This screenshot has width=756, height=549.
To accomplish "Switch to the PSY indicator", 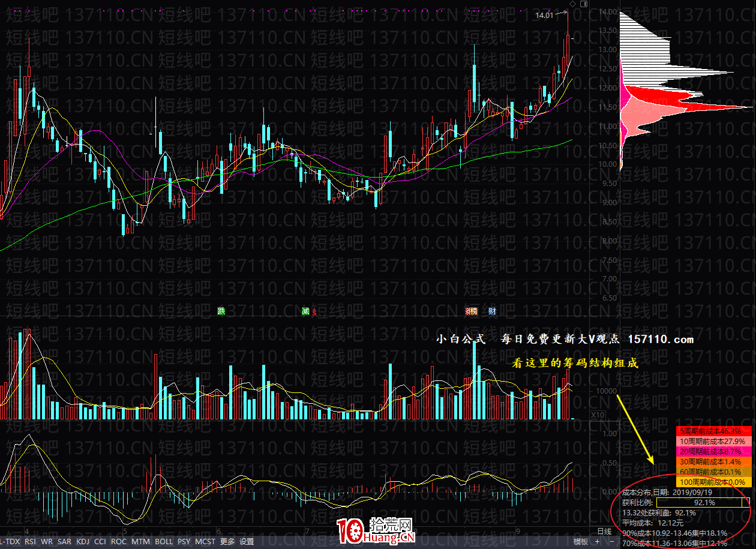I will (x=184, y=541).
